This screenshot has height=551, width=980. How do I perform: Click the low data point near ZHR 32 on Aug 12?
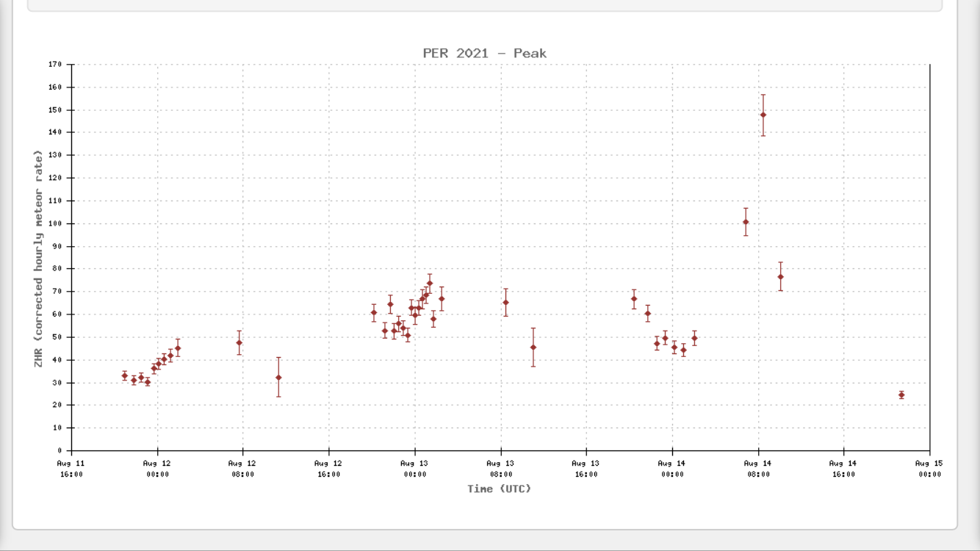[278, 378]
